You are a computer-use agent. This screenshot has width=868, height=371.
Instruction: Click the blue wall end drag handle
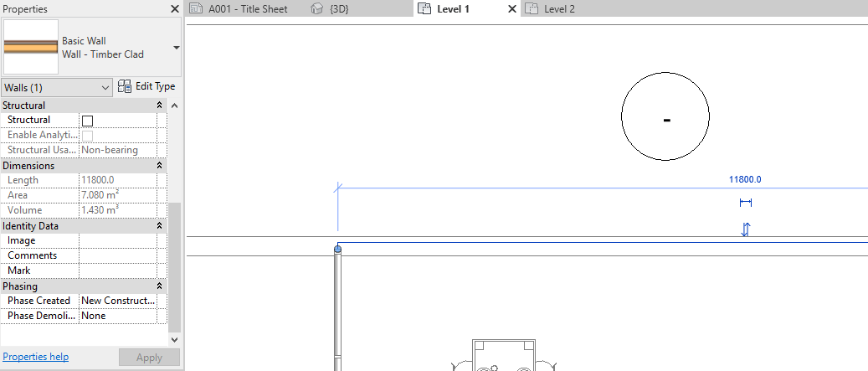(337, 250)
